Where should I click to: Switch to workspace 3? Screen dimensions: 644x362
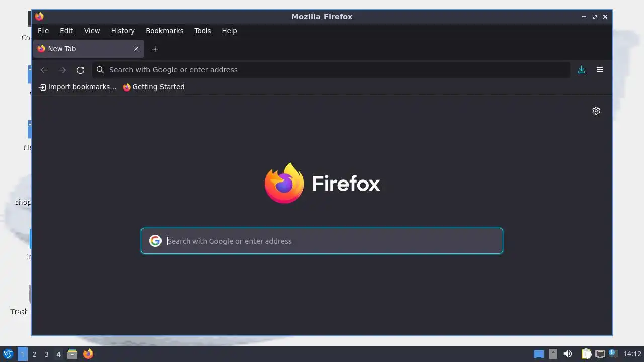pos(47,354)
